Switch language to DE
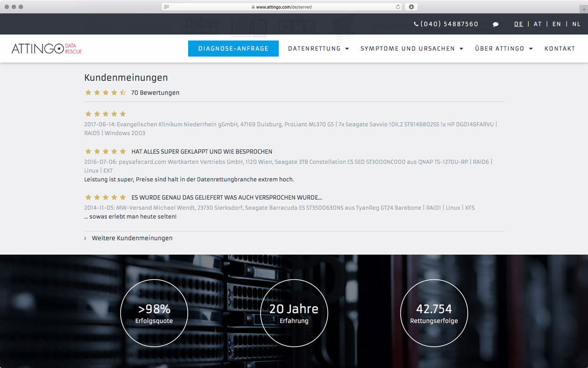The image size is (588, 368). [518, 24]
